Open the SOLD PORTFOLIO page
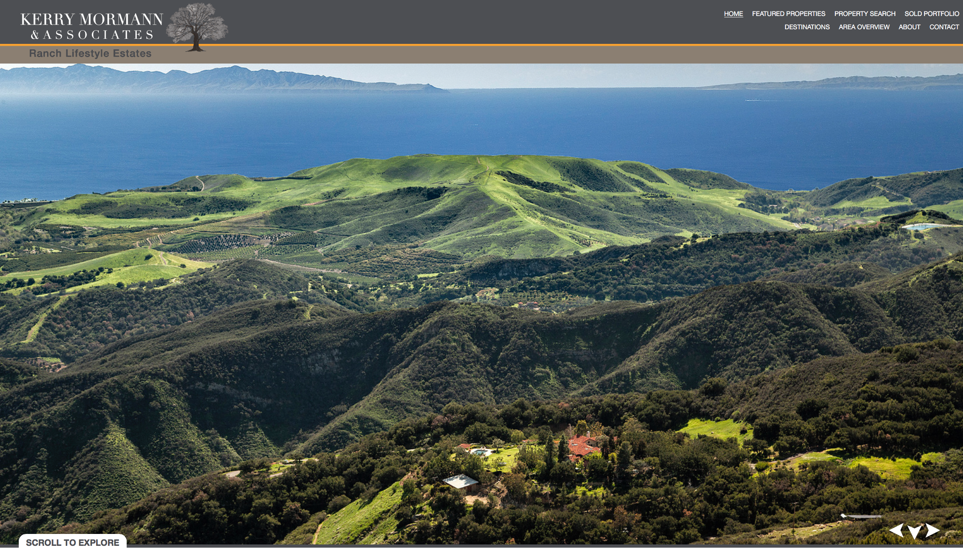 click(x=931, y=14)
